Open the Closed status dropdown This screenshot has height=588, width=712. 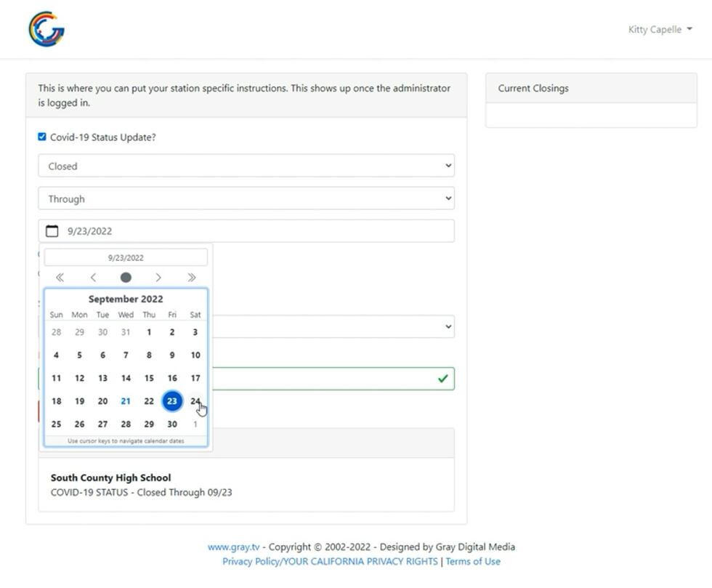(246, 166)
